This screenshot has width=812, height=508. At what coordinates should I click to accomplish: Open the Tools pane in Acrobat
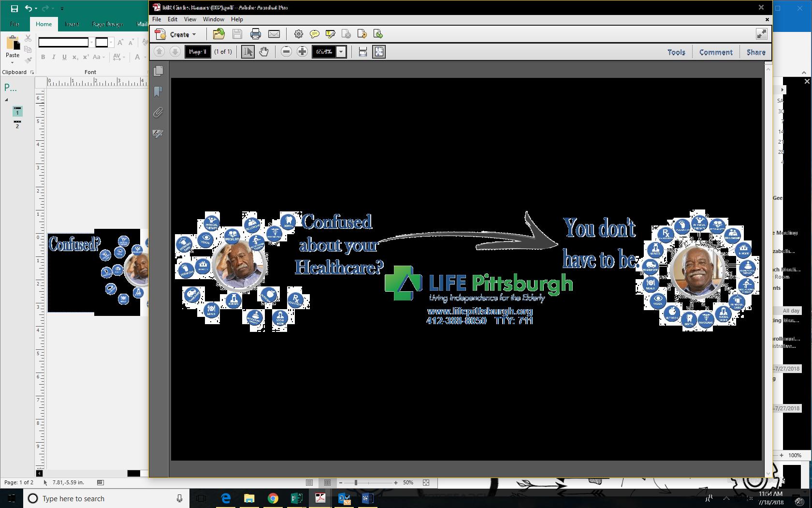[x=676, y=52]
